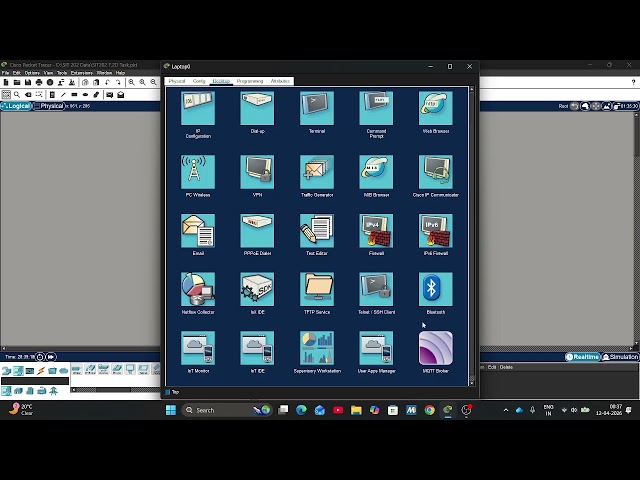Launch the PPPoE Dialer app
Viewport: 640px width, 480px height.
tap(258, 231)
